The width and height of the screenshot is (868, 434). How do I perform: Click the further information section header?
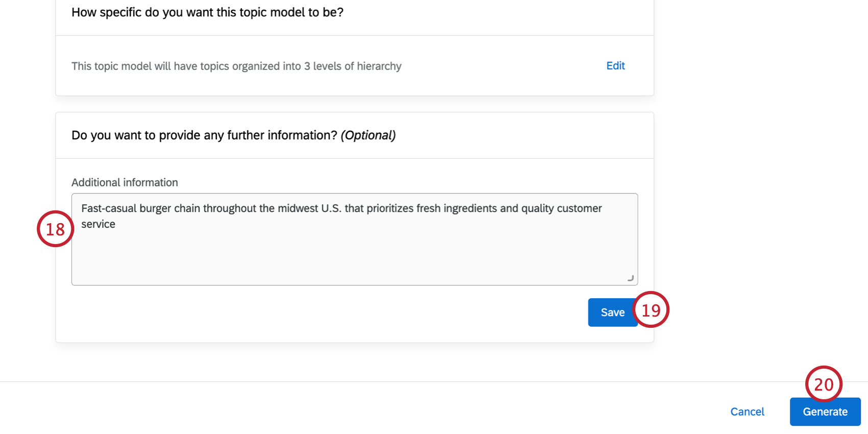233,135
